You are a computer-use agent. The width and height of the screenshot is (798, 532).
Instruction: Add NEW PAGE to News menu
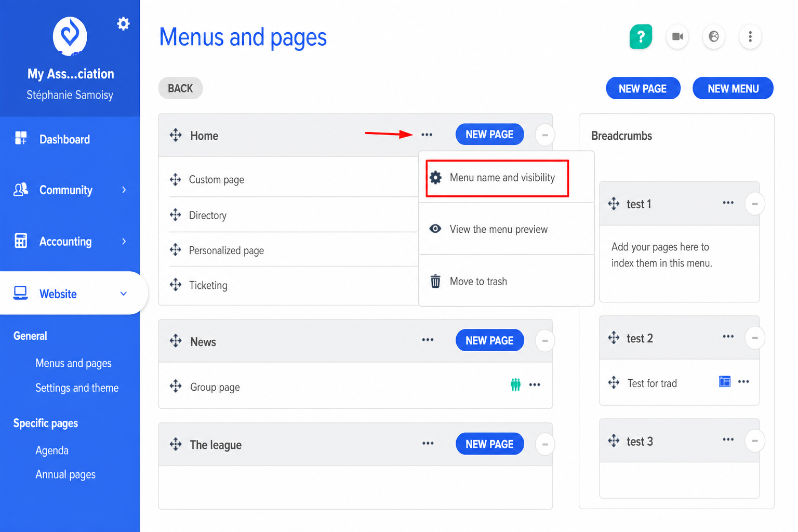[489, 340]
